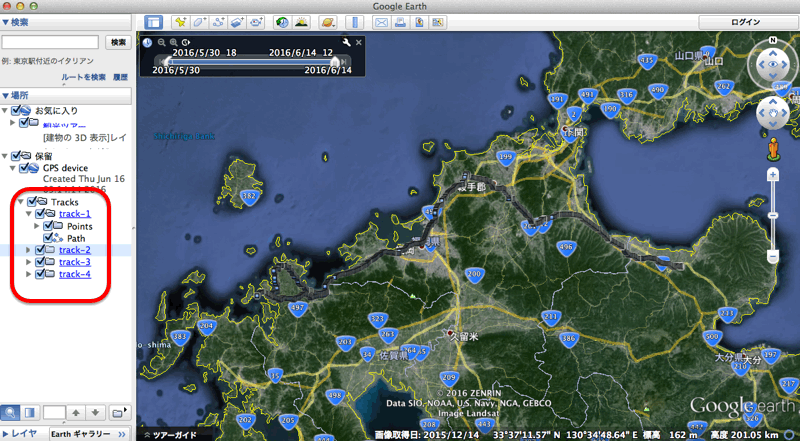
Task: Click the search magnifier icon in Places panel
Action: pyautogui.click(x=10, y=412)
